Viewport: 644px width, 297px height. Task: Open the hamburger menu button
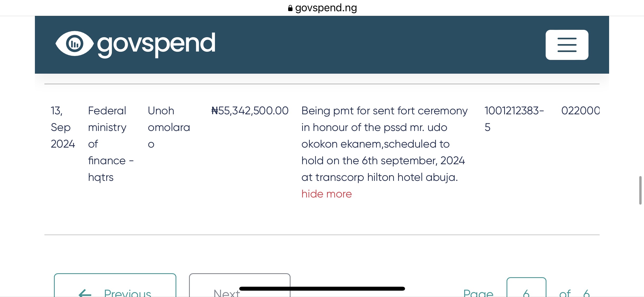tap(567, 45)
